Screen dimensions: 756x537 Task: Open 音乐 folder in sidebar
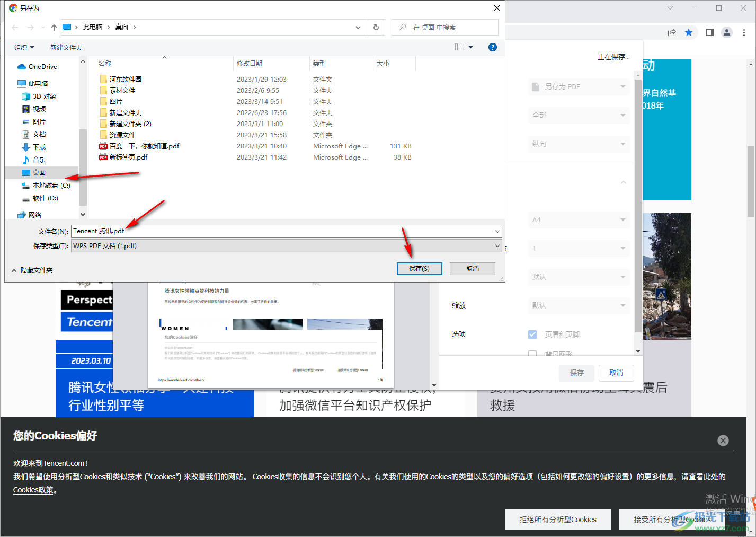tap(39, 160)
